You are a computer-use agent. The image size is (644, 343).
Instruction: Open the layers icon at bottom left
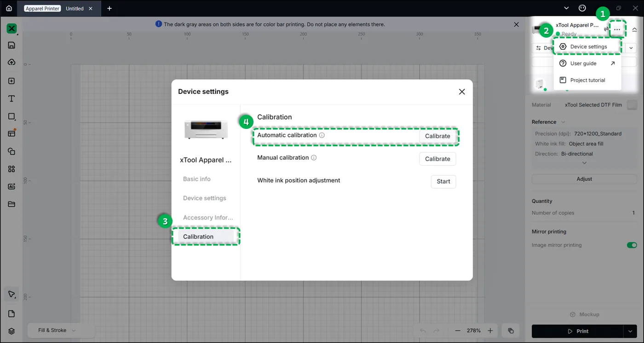[x=11, y=331]
